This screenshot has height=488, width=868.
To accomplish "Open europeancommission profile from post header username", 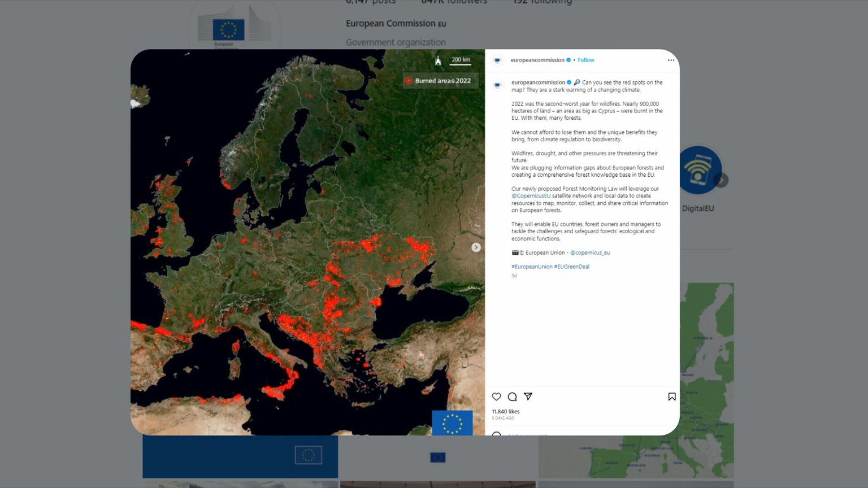I will point(537,60).
